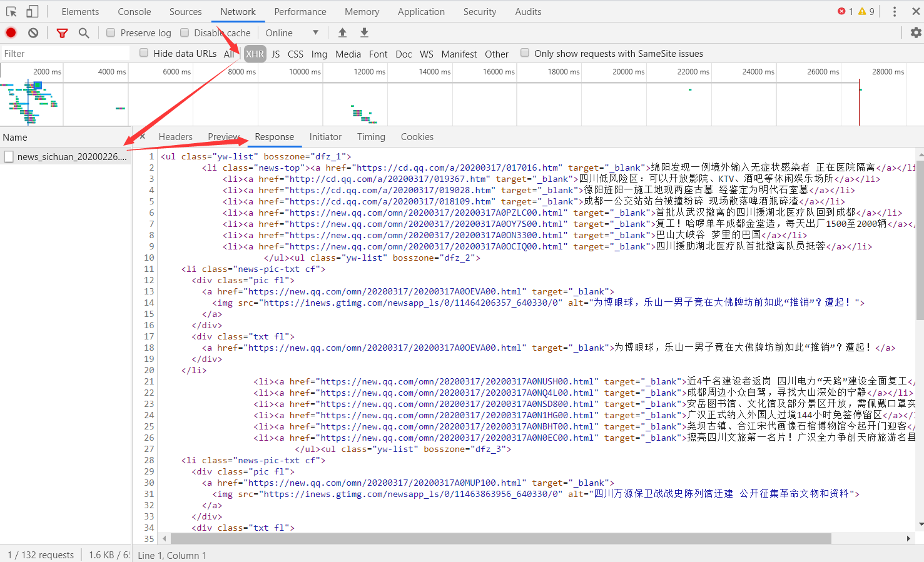
Task: Switch to the Console tab
Action: [x=134, y=12]
